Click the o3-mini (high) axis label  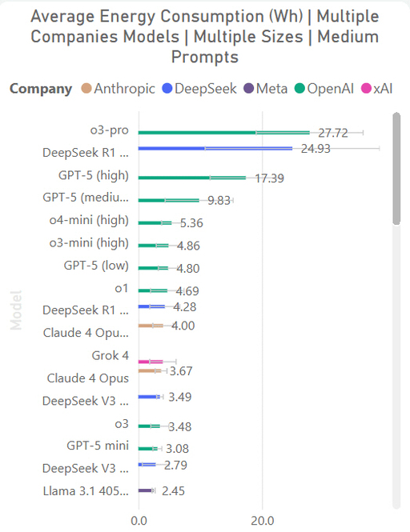tap(89, 243)
